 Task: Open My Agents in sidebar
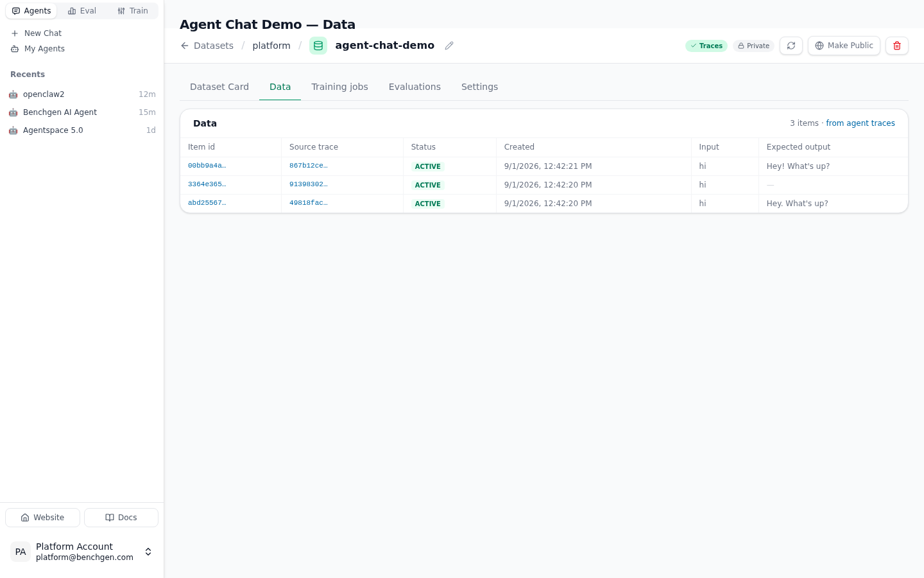(x=82, y=49)
